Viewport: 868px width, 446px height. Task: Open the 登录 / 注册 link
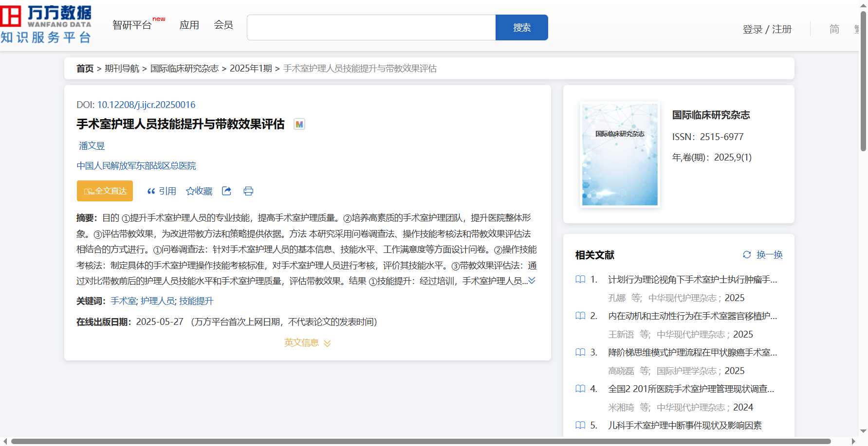coord(767,29)
